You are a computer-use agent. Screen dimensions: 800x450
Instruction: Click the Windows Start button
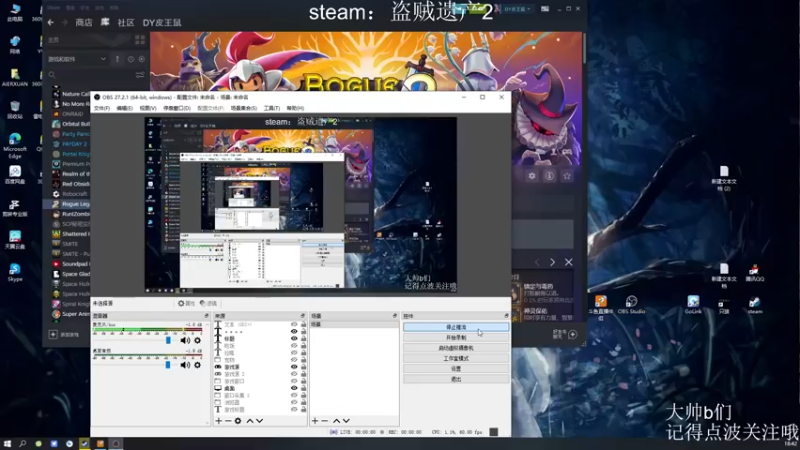click(7, 444)
